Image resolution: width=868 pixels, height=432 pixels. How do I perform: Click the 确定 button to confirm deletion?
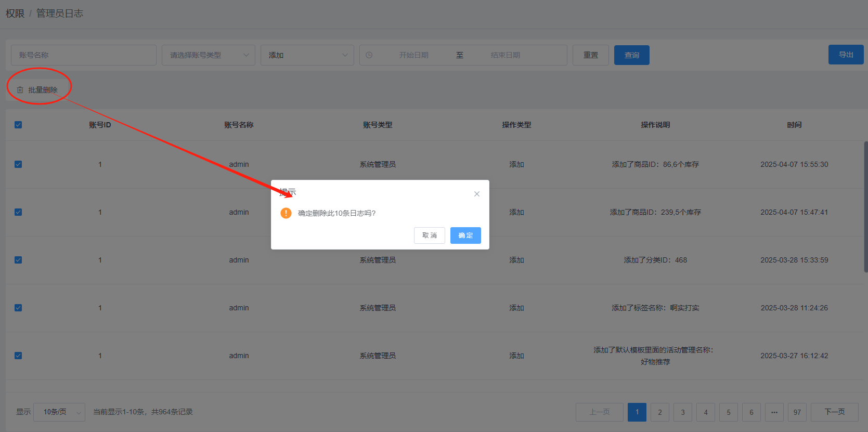click(465, 235)
